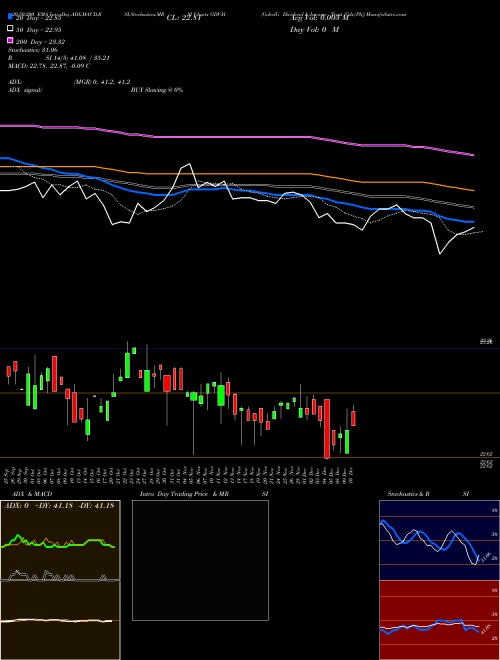
Task: Click the 22.62 price label on right axis
Action: [x=486, y=454]
